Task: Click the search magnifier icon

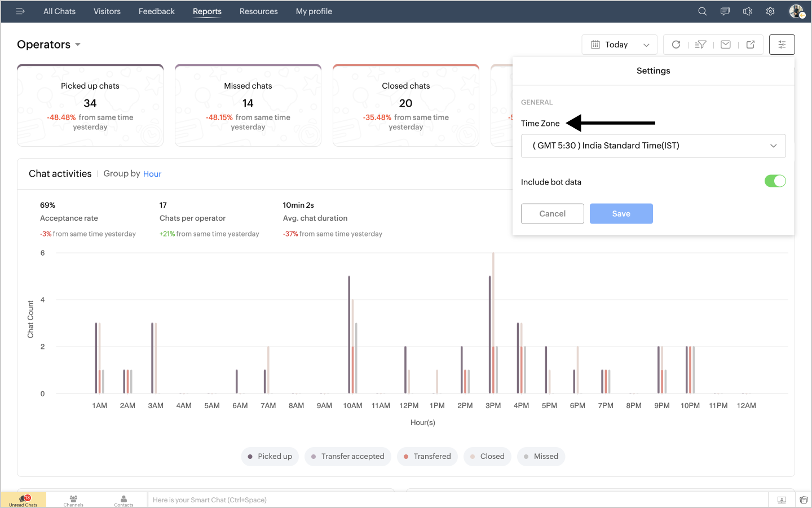Action: [x=703, y=11]
